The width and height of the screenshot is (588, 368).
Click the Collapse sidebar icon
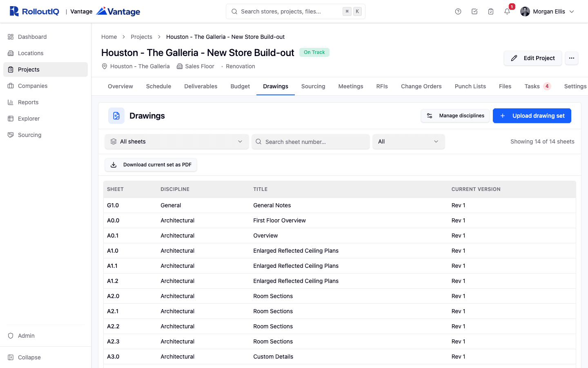coord(11,357)
